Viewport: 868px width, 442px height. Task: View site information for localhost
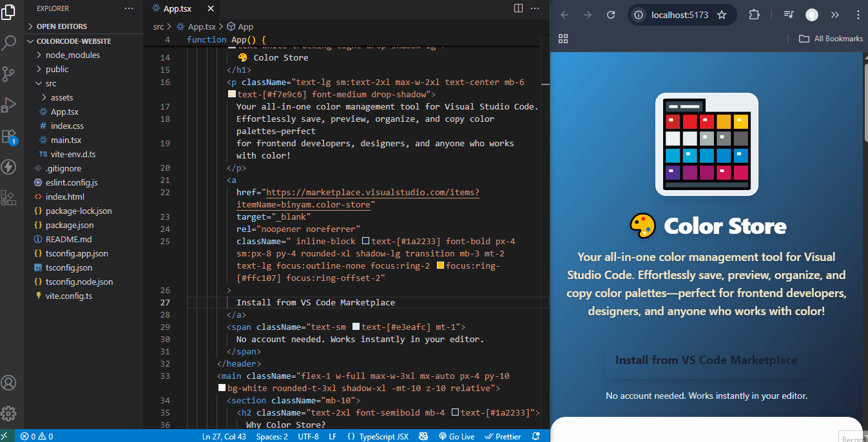(639, 15)
